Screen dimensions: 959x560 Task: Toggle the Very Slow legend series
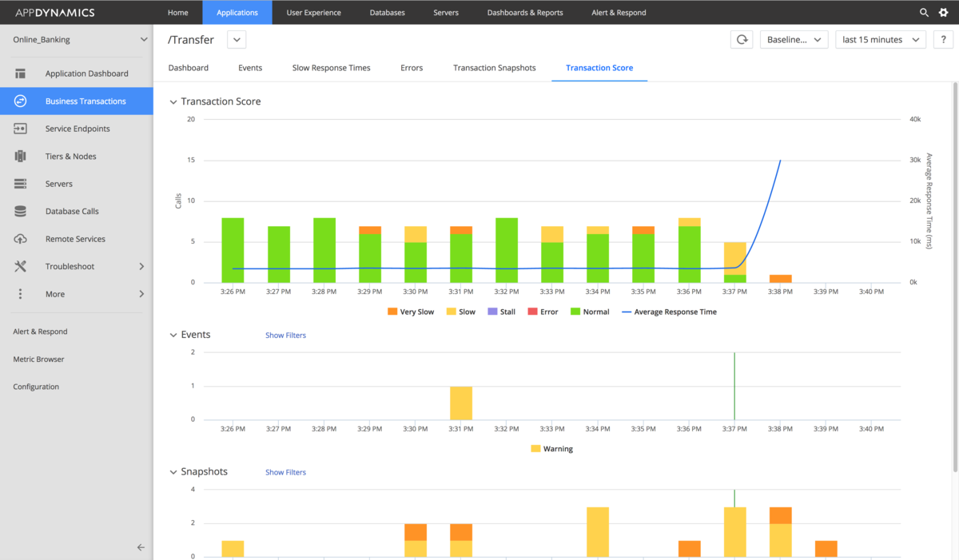[411, 312]
